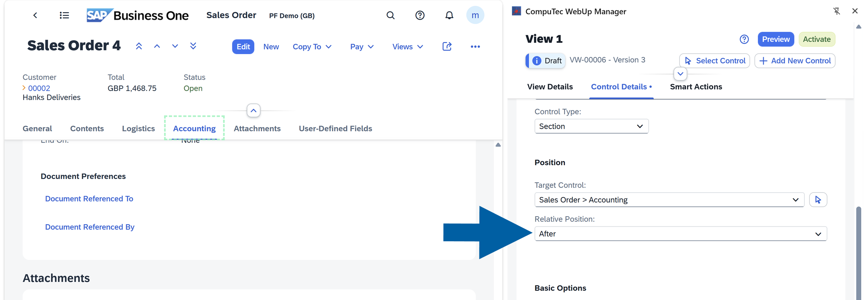868x300 pixels.
Task: Open the Document Referenced To link
Action: (x=89, y=199)
